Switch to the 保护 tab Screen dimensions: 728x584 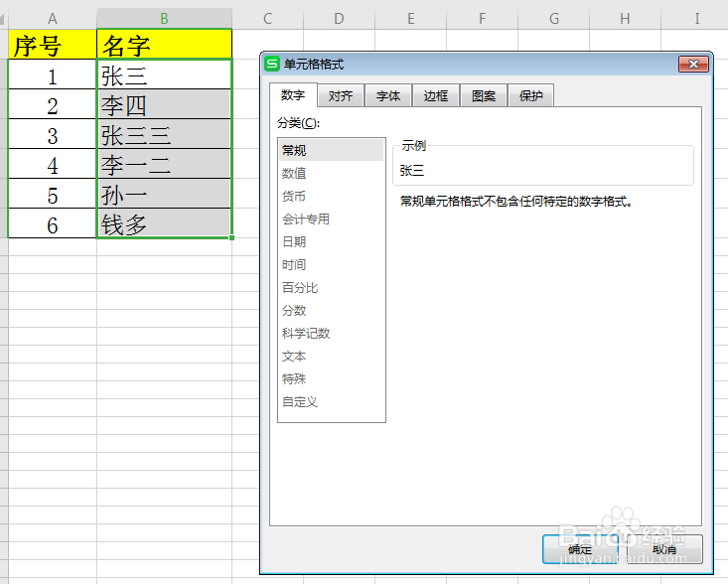click(531, 95)
